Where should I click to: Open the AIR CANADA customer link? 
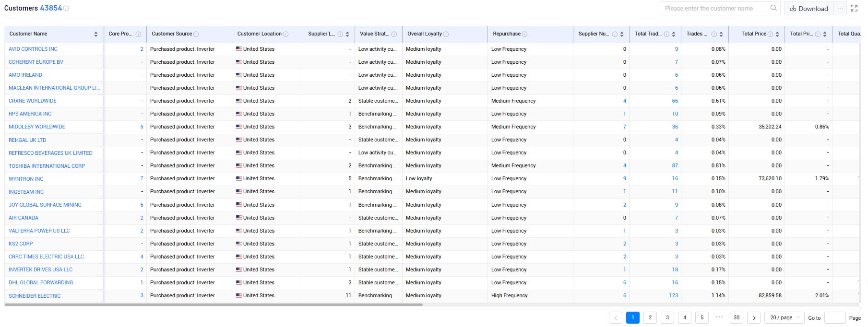(24, 218)
